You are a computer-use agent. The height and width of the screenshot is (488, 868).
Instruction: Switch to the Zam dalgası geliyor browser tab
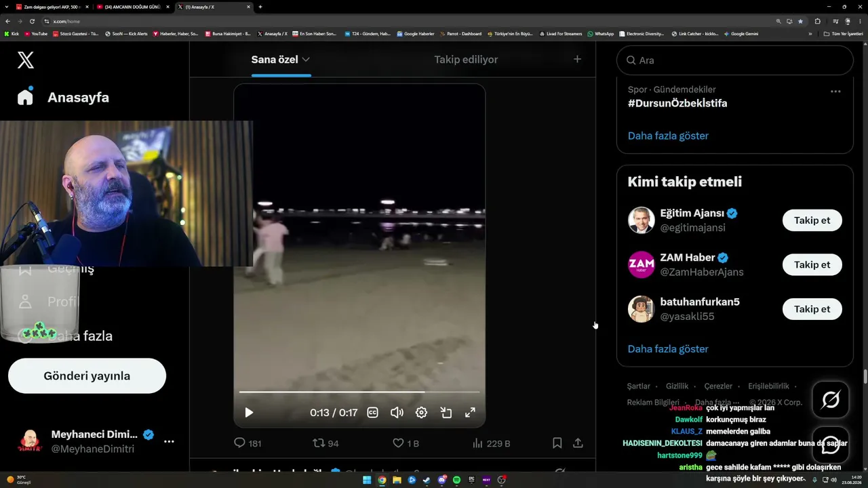click(x=51, y=7)
